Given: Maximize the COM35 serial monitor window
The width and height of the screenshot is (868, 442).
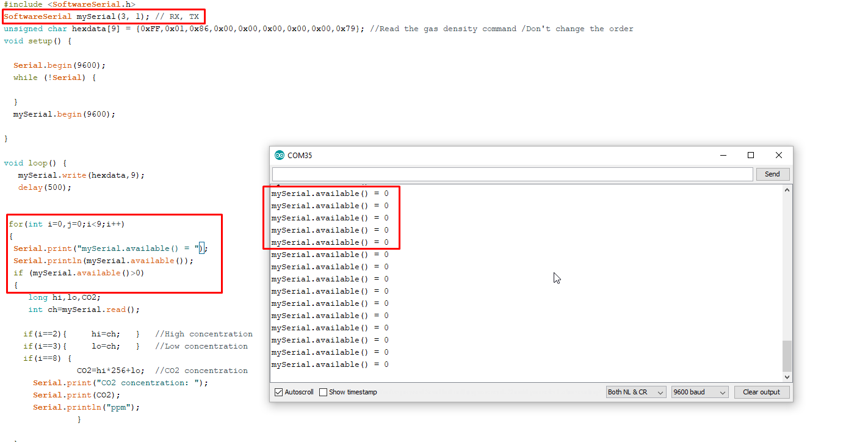Looking at the screenshot, I should (x=751, y=155).
